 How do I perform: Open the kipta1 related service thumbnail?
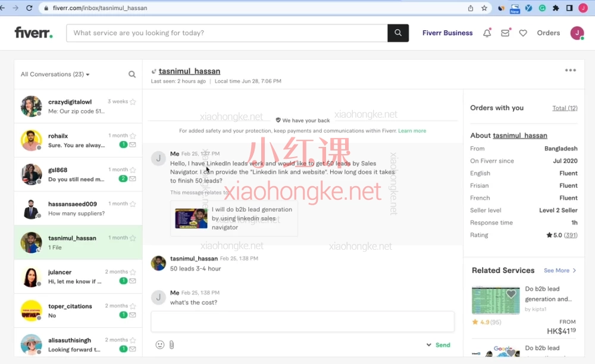pos(496,300)
